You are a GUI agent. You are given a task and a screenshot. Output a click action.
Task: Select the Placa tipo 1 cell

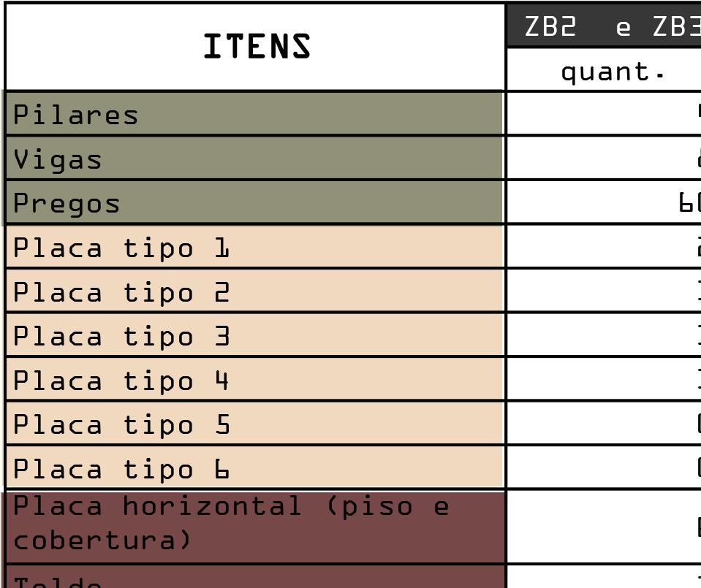pyautogui.click(x=254, y=246)
